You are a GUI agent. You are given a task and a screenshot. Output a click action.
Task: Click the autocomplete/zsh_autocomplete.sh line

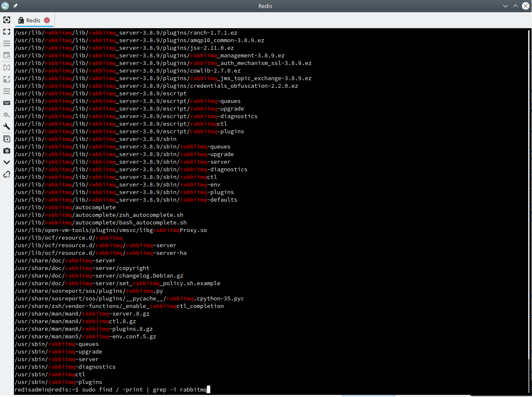99,215
